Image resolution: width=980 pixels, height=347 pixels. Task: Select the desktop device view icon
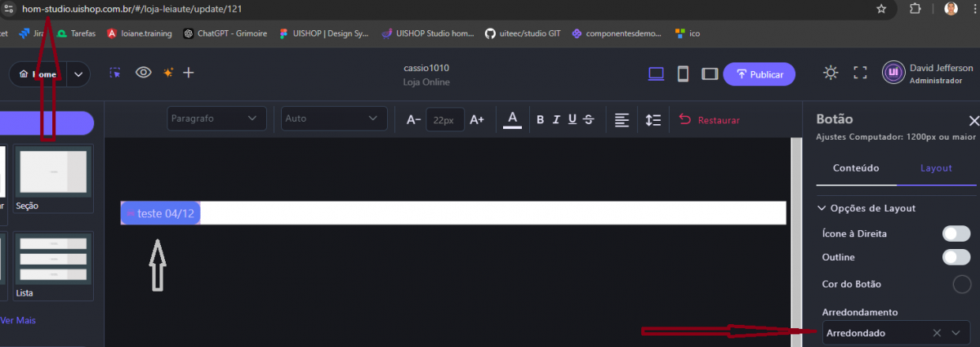[x=656, y=74]
